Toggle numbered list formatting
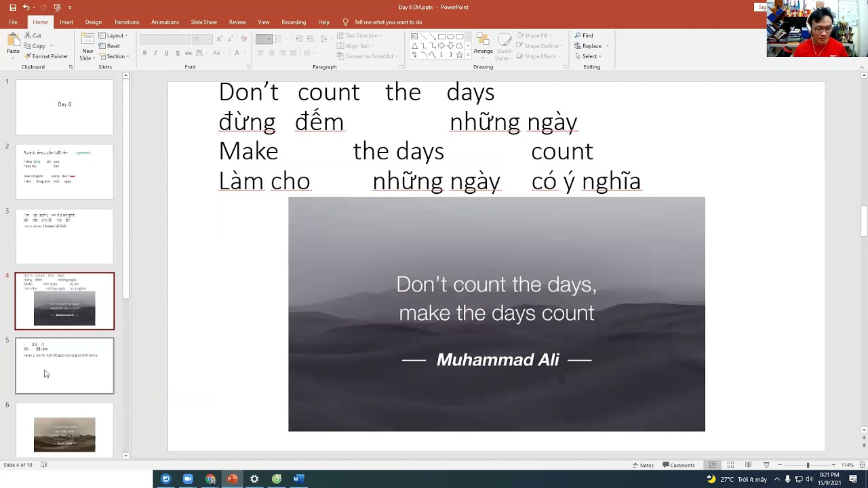868x488 pixels. [280, 39]
